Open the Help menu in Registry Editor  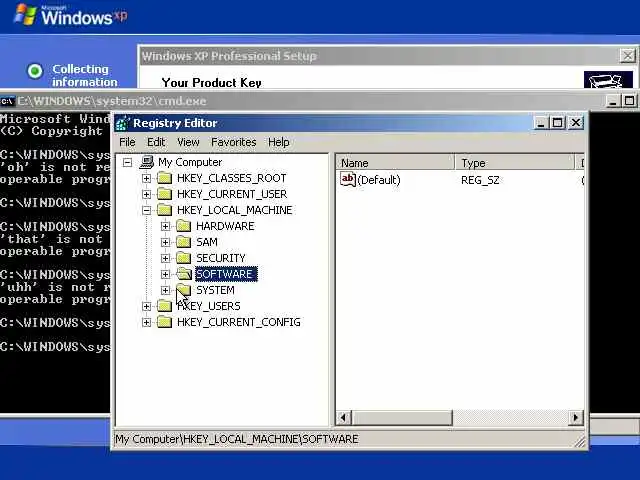(279, 142)
